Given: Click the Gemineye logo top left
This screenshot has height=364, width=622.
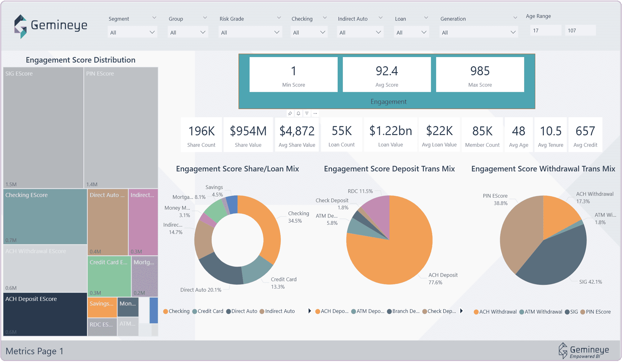Looking at the screenshot, I should pos(50,26).
